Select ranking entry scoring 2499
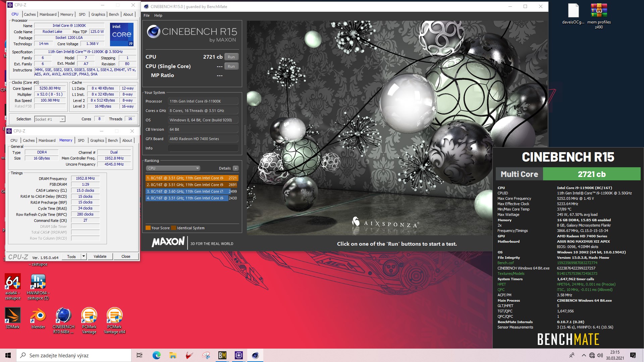The width and height of the screenshot is (644, 362). 192,191
